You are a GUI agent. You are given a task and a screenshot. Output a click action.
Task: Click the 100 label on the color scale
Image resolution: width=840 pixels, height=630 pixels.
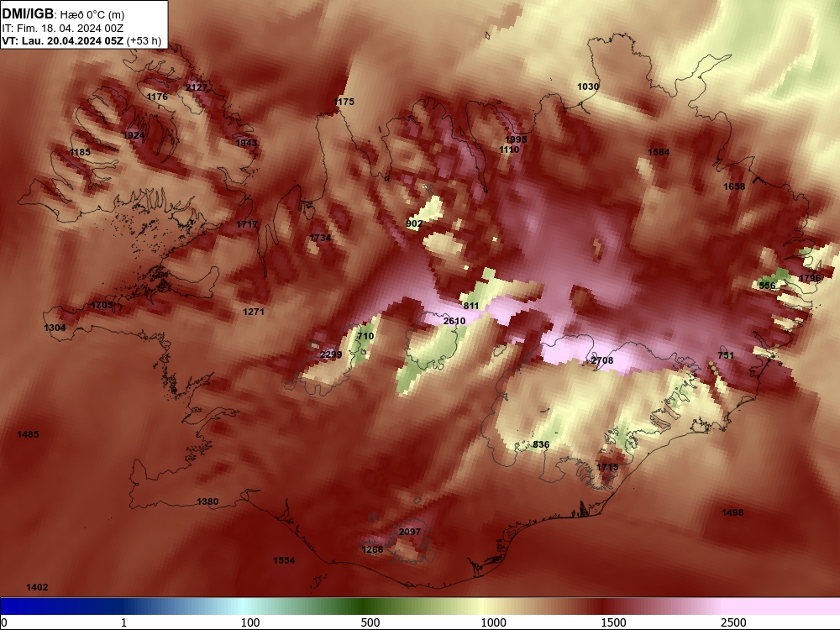250,622
